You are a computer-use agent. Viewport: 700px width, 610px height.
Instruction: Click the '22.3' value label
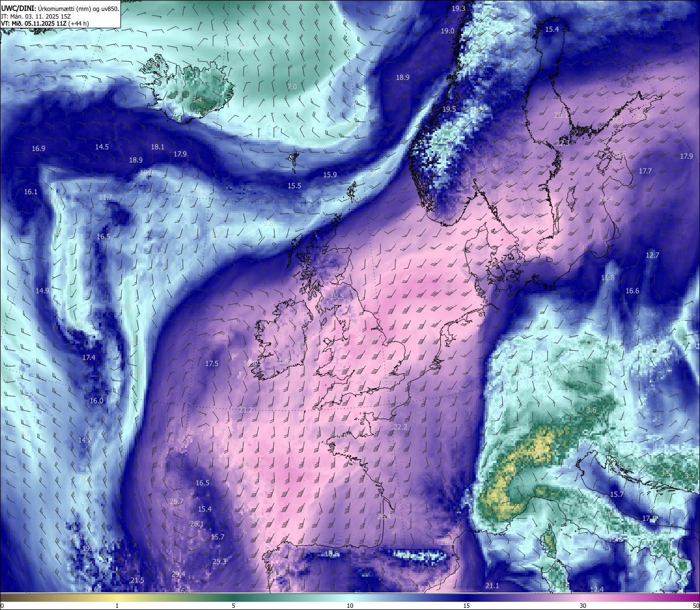click(563, 143)
